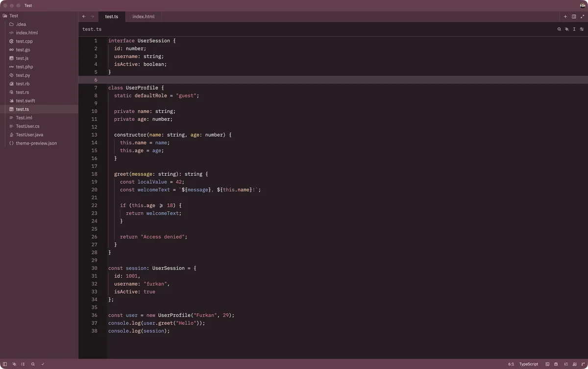588x369 pixels.
Task: Expand the .idea folder in project panel
Action: click(x=39, y=24)
